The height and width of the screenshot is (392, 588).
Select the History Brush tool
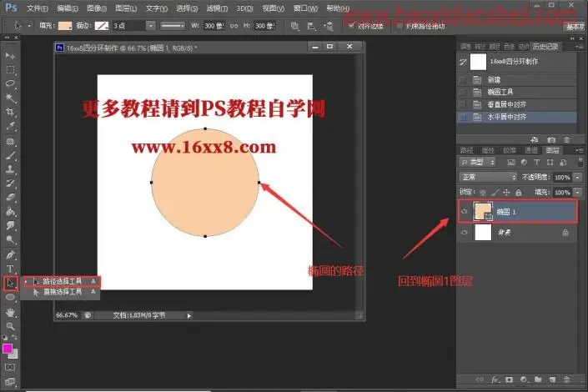10,183
